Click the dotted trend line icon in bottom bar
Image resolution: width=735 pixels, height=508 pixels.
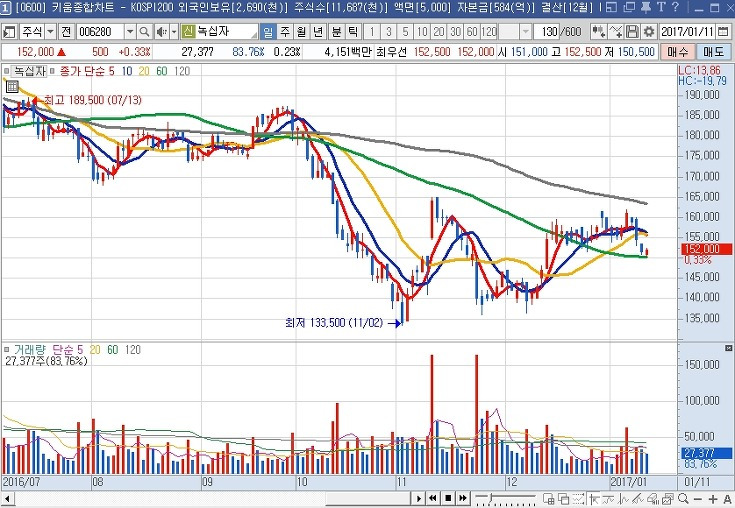pyautogui.click(x=578, y=498)
